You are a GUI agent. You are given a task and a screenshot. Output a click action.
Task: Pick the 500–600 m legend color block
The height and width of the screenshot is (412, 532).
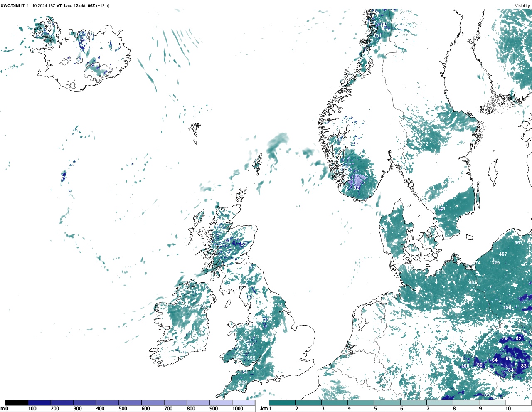pos(130,402)
